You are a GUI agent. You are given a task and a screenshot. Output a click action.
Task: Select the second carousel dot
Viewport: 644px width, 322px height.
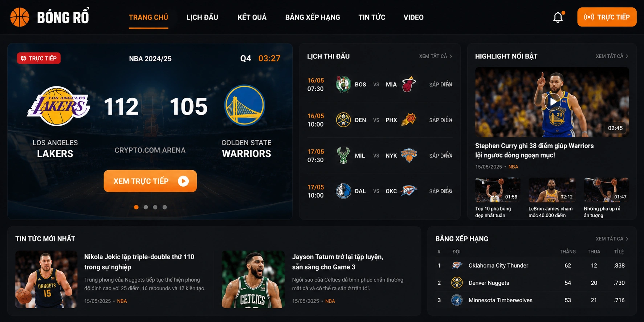pos(146,207)
